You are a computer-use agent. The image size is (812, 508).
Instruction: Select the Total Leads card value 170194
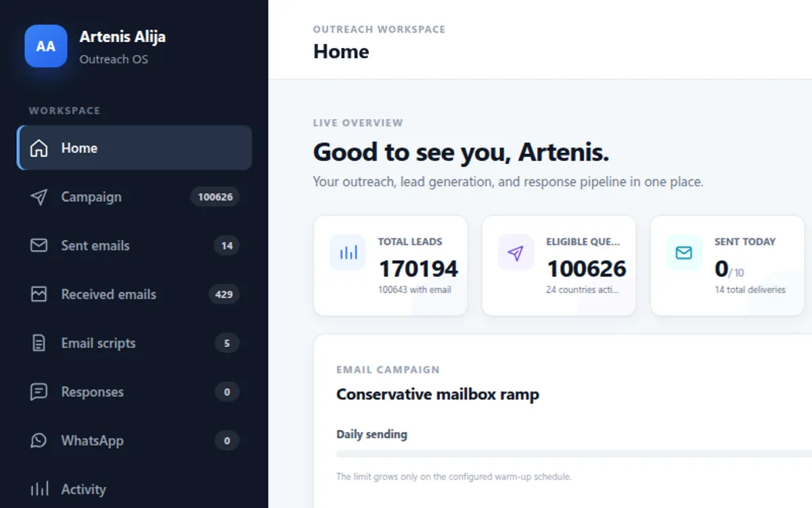pos(418,269)
